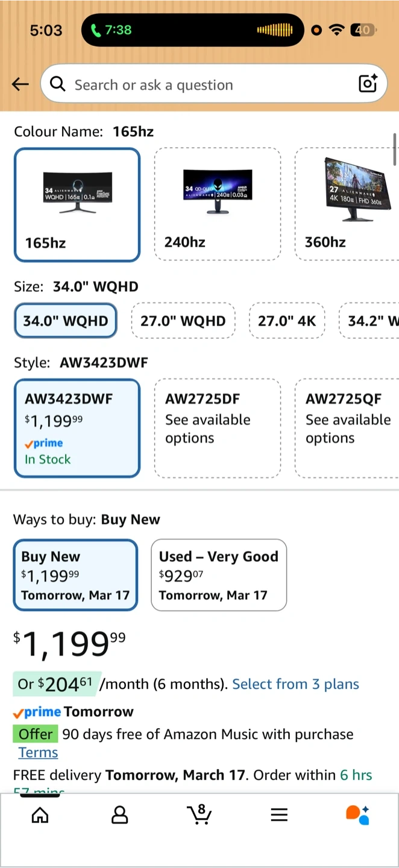
Task: Open the hamburger menu icon
Action: click(x=278, y=816)
